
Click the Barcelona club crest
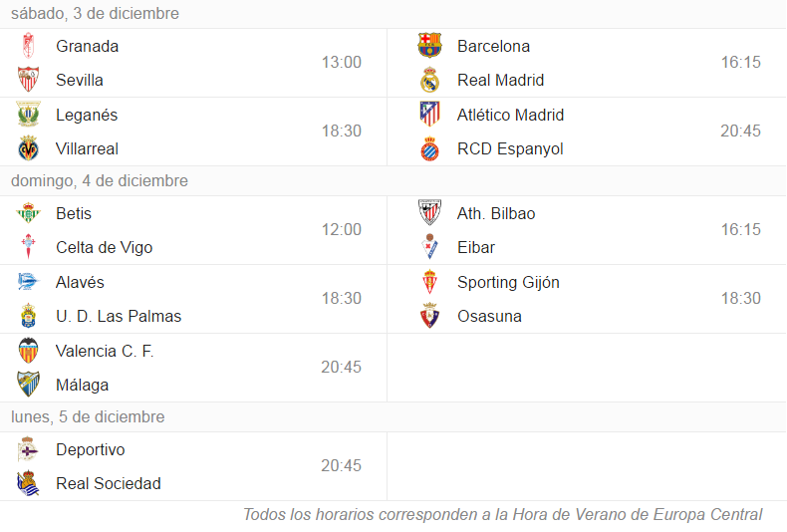[429, 46]
